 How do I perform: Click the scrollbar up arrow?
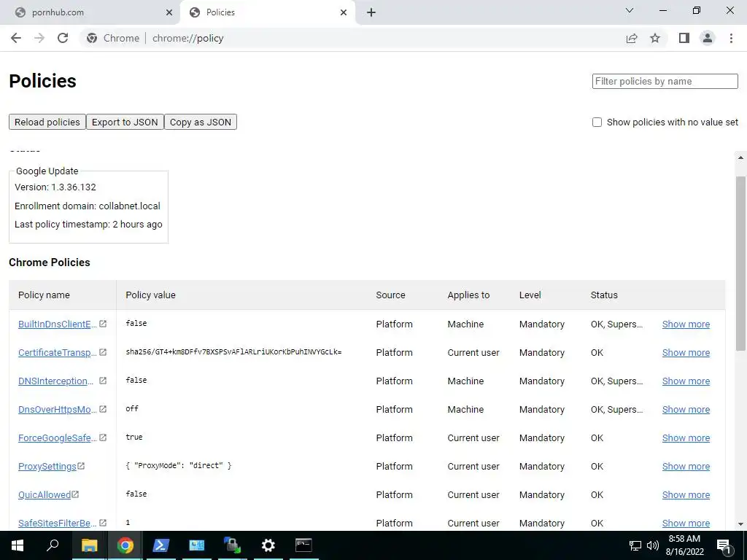(740, 157)
